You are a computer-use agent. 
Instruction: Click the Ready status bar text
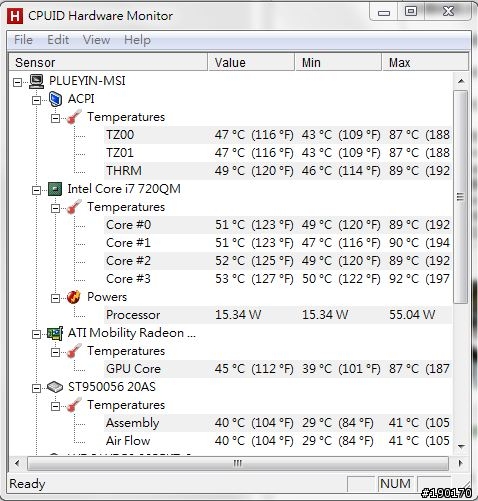tap(27, 484)
